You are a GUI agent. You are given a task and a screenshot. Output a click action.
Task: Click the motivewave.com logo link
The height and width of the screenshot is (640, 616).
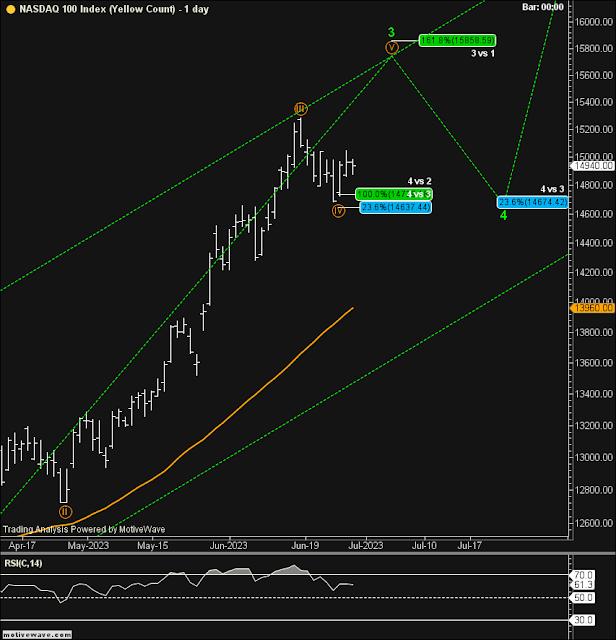pyautogui.click(x=37, y=635)
